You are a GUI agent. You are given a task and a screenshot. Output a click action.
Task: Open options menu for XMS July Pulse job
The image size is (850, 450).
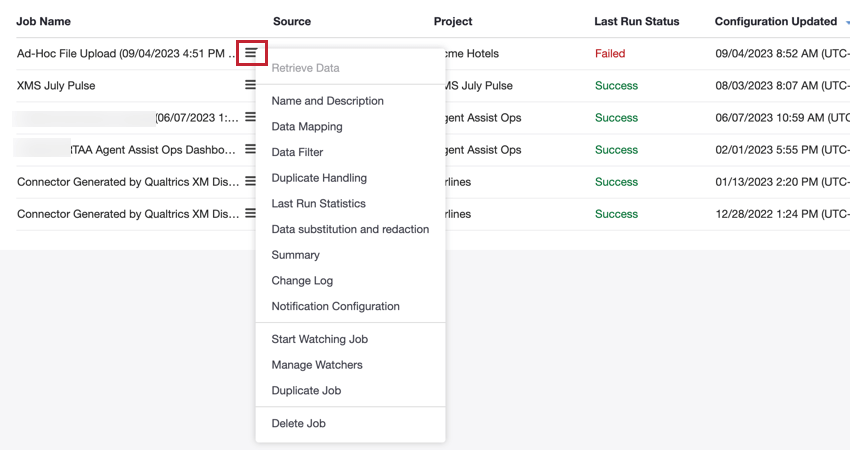(x=251, y=86)
